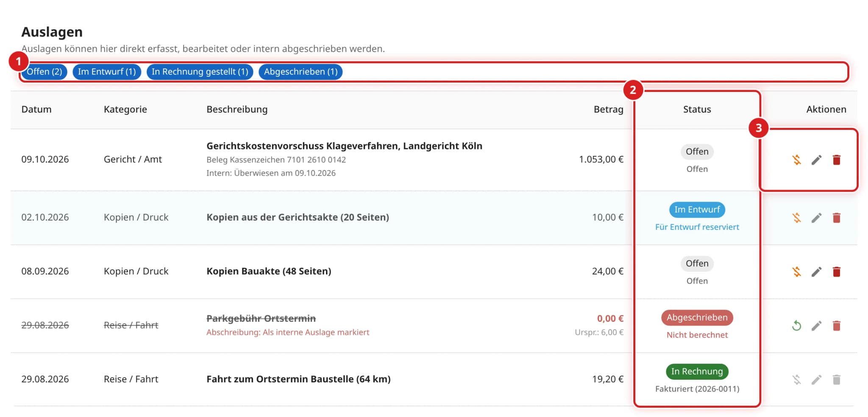The image size is (868, 417).
Task: Select the amount 1.053,00 €
Action: 601,159
